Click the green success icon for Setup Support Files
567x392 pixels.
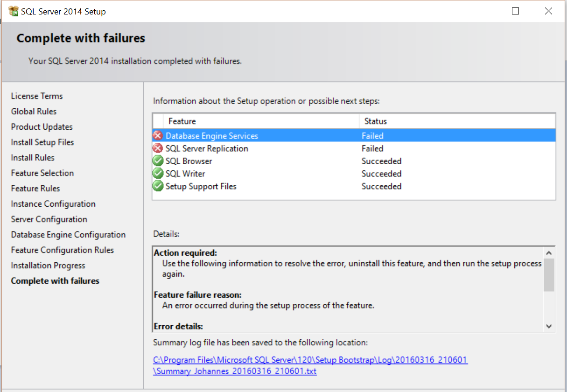158,186
